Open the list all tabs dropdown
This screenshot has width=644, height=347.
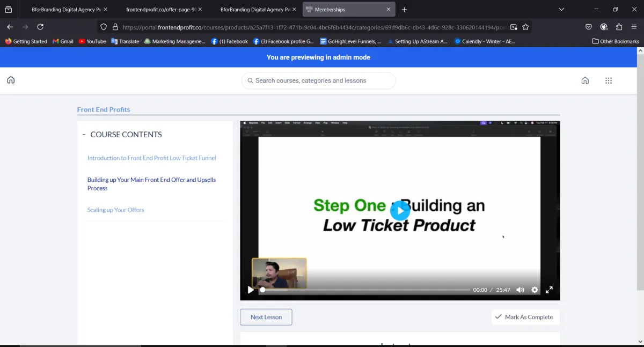(x=561, y=9)
